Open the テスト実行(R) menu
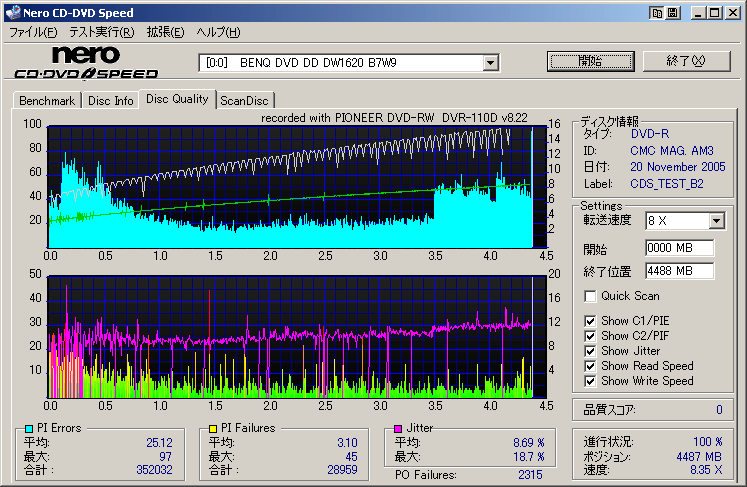 click(102, 32)
